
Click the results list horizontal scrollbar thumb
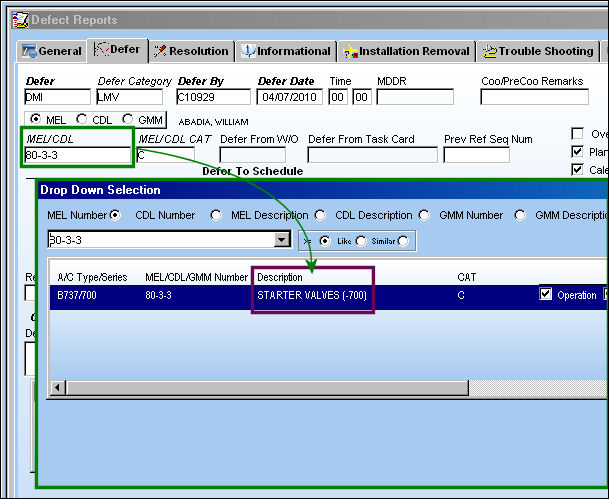click(x=267, y=387)
